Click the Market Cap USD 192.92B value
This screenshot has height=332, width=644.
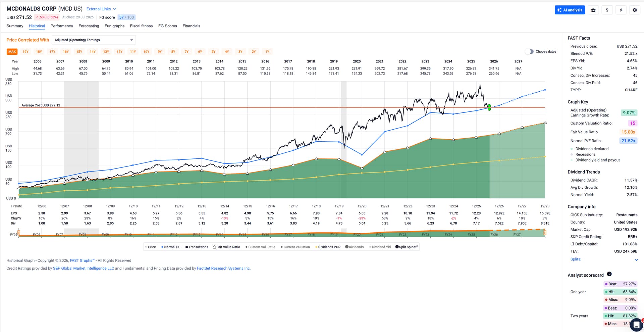click(626, 230)
